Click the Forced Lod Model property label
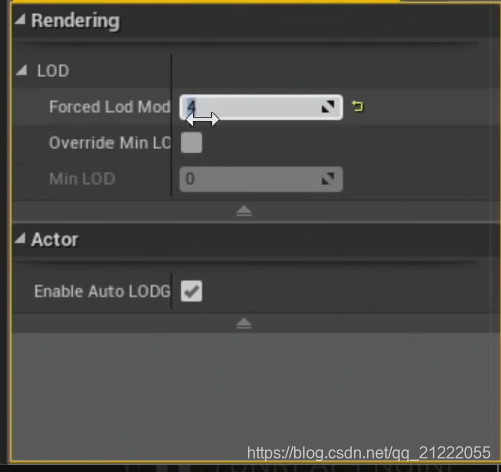 click(x=110, y=107)
